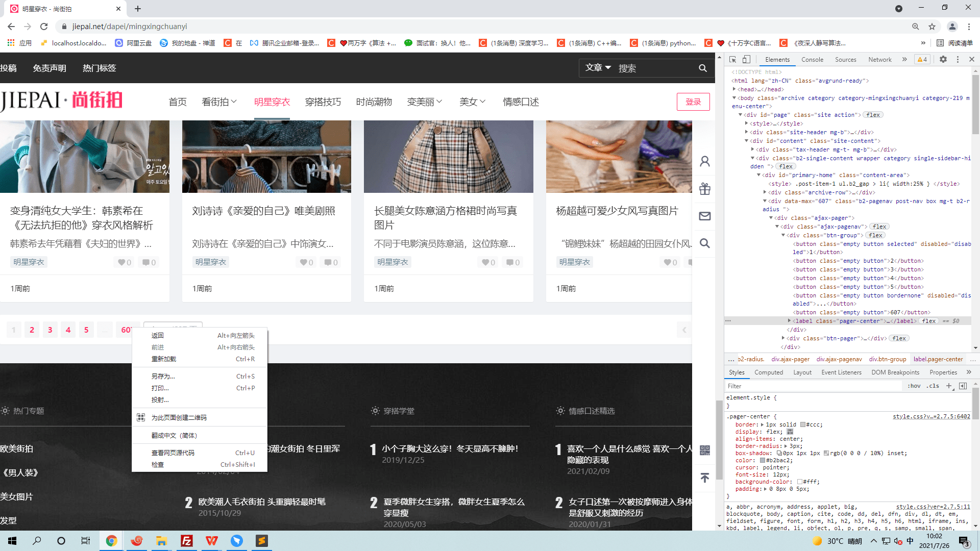980x551 pixels.
Task: Click the #ccc border color swatch
Action: 803,425
